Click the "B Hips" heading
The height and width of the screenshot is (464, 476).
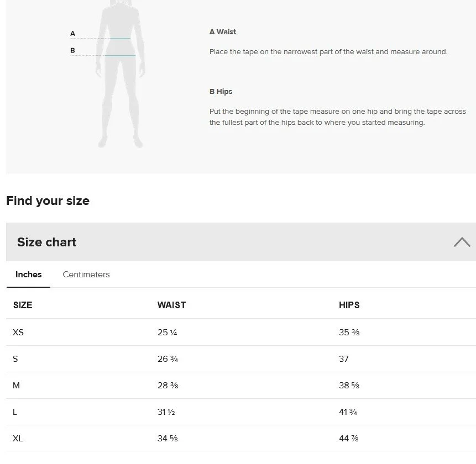point(221,92)
